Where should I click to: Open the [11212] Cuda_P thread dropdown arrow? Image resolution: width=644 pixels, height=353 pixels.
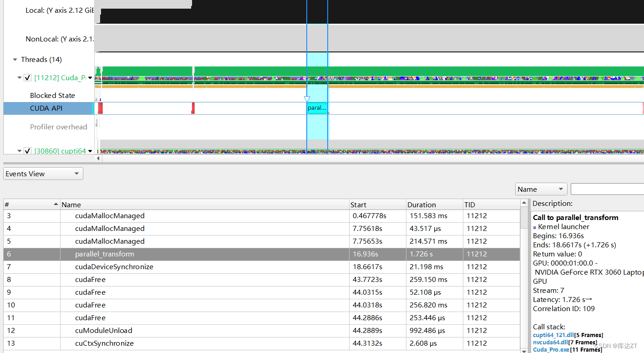pos(90,78)
